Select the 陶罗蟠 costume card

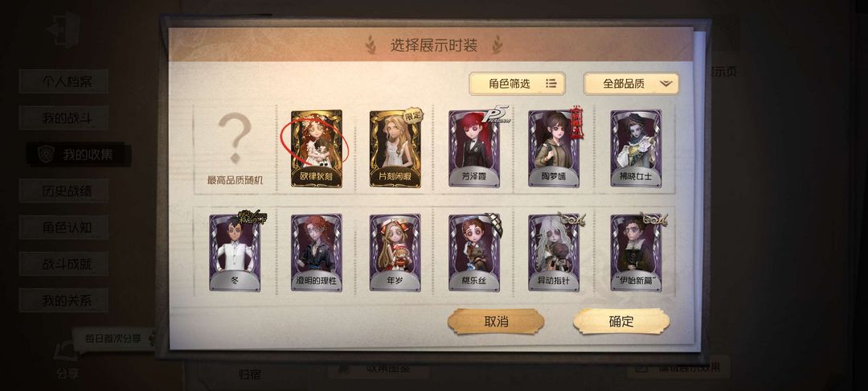click(554, 148)
